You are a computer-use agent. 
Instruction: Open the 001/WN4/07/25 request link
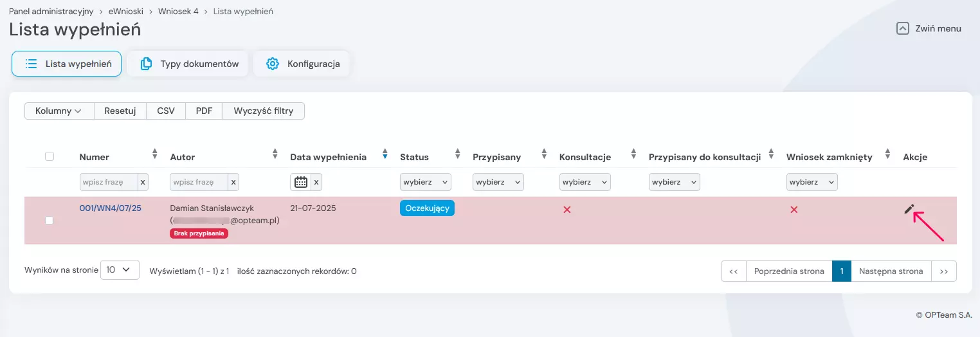pyautogui.click(x=110, y=208)
